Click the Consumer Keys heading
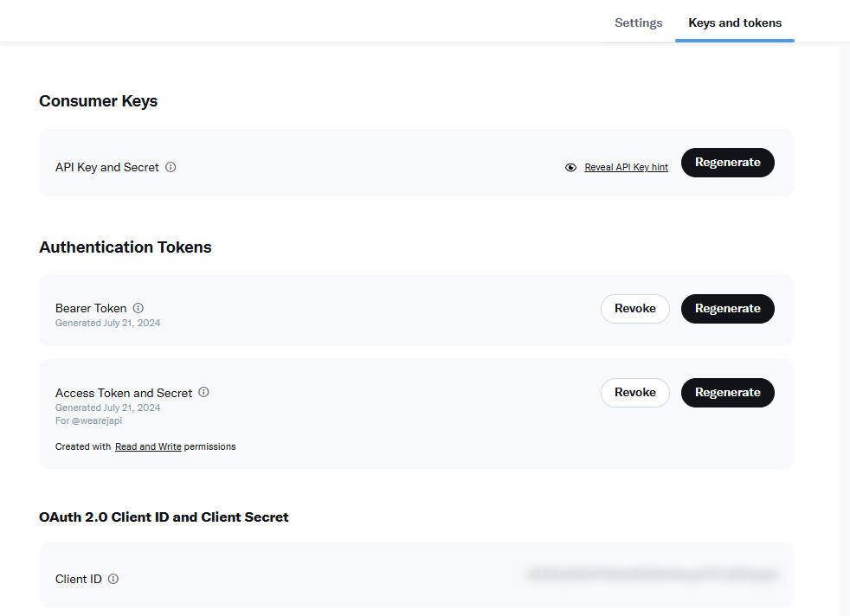 [98, 101]
